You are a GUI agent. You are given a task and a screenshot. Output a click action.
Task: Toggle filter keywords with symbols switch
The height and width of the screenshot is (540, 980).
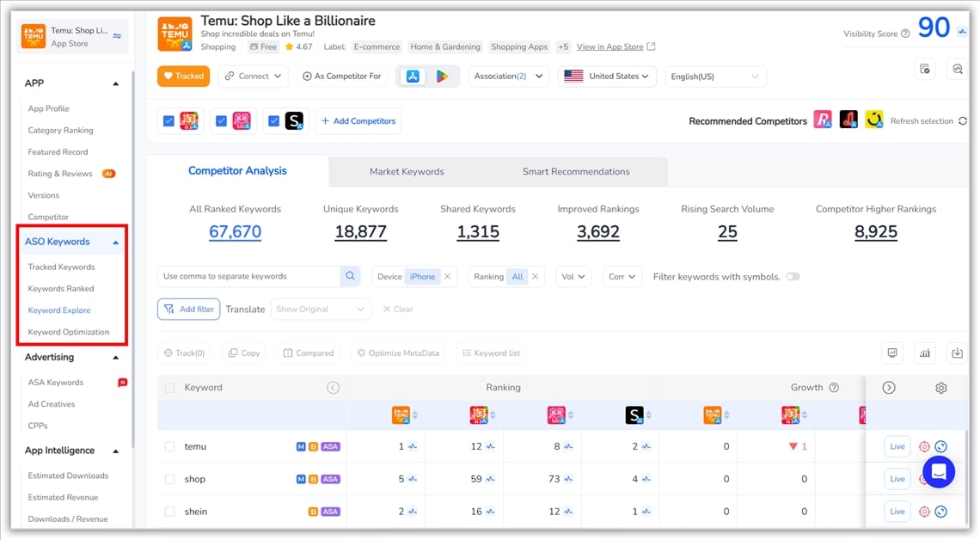(792, 276)
